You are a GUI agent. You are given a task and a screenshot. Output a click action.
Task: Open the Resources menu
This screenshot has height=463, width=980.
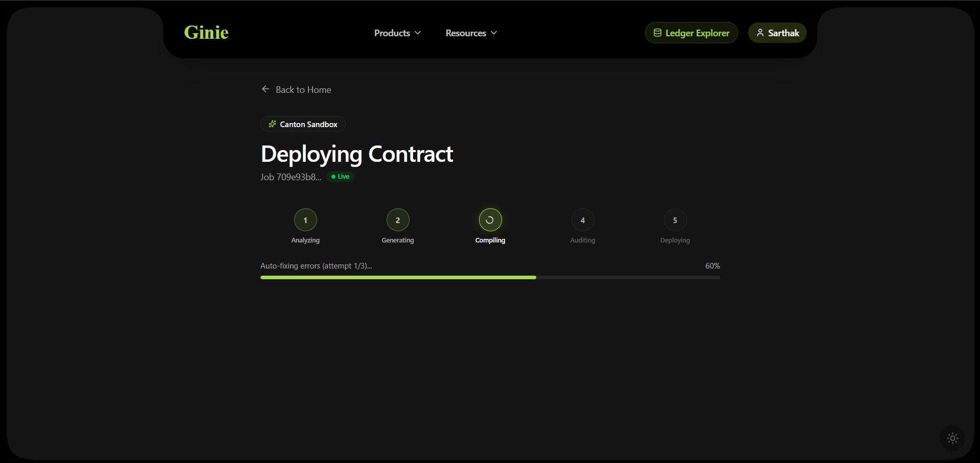point(471,33)
